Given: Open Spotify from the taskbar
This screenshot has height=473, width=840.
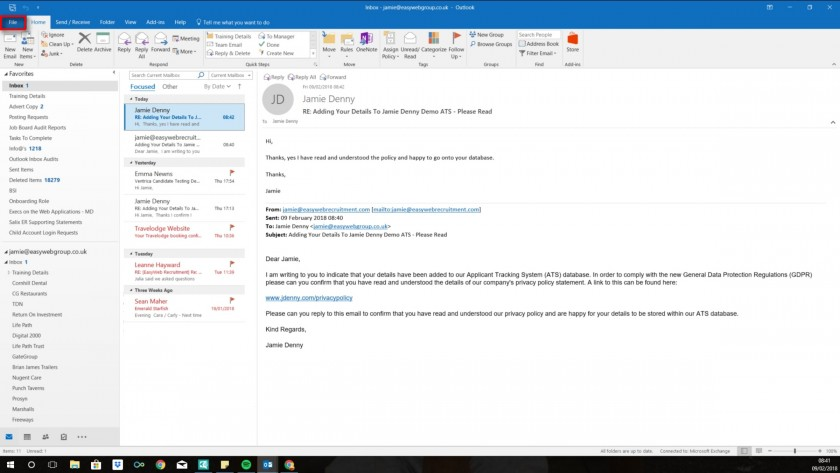Looking at the screenshot, I should pyautogui.click(x=246, y=464).
